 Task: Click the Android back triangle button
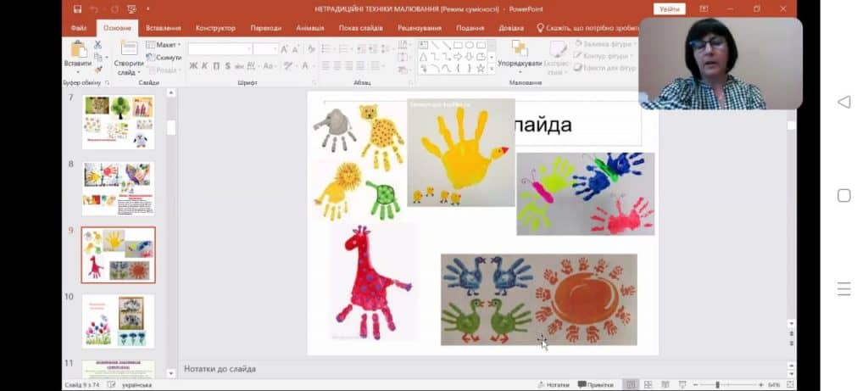click(843, 102)
